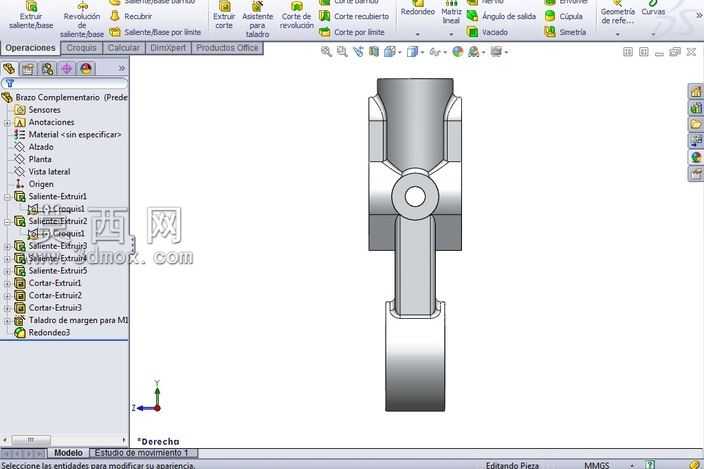Switch to the Modelo tab
The height and width of the screenshot is (469, 704).
68,452
